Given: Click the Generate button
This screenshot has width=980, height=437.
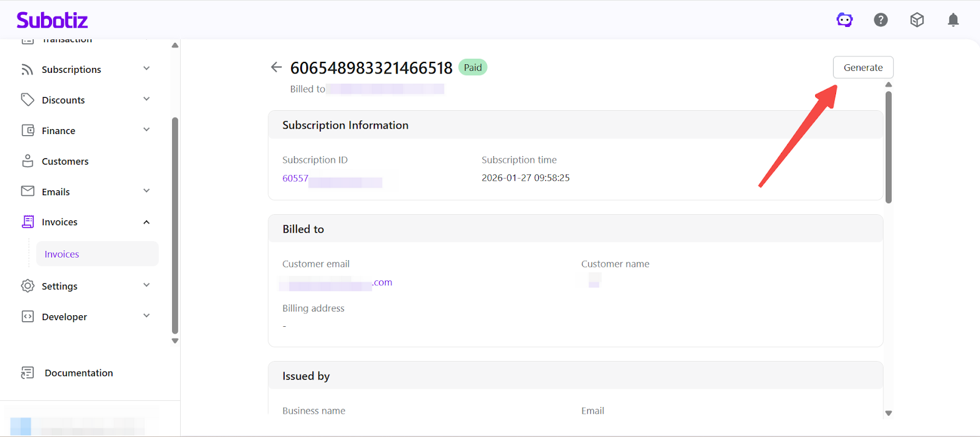Looking at the screenshot, I should pos(863,67).
